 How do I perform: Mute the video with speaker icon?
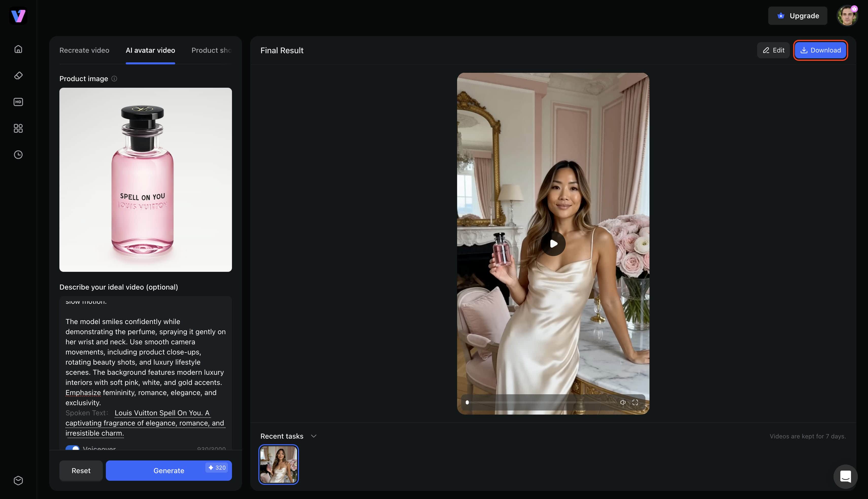coord(623,402)
